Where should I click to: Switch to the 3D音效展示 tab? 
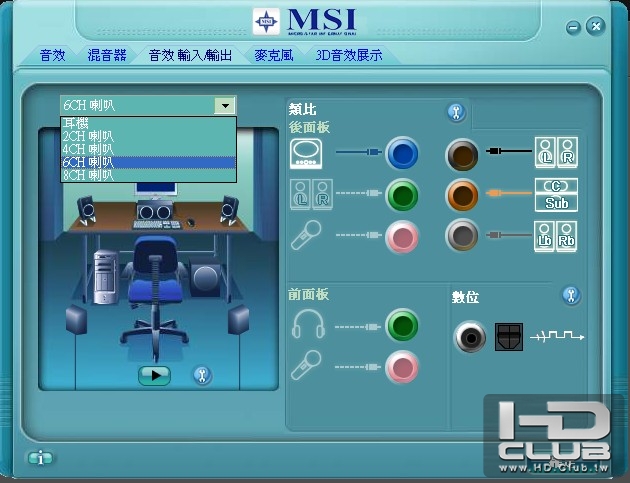[348, 55]
